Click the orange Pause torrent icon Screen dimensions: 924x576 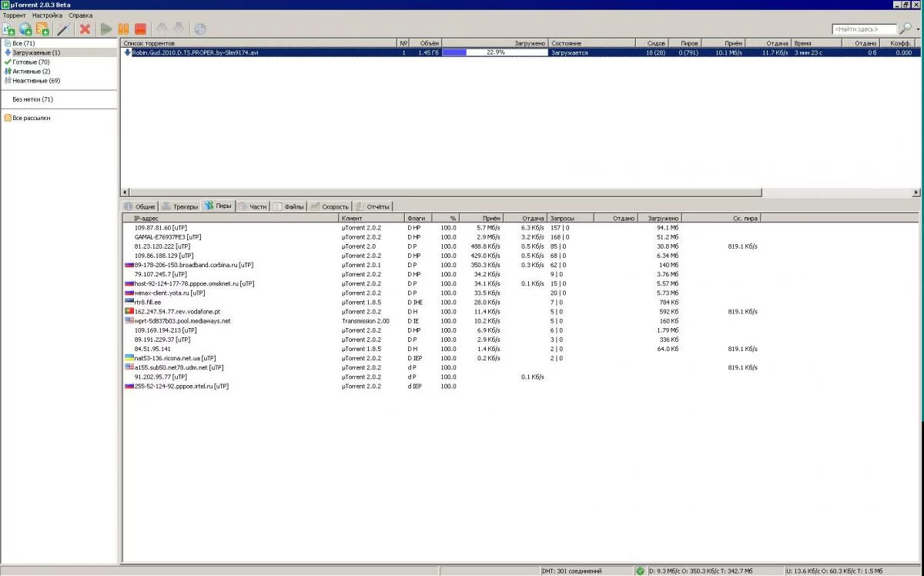123,29
